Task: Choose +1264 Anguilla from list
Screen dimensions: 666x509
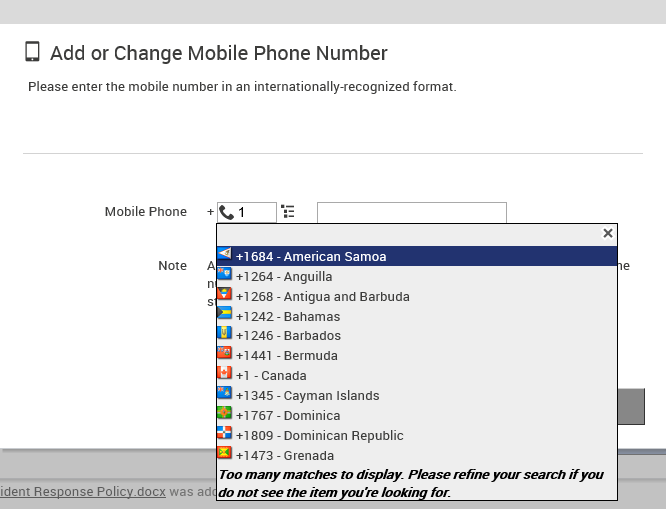Action: (417, 276)
